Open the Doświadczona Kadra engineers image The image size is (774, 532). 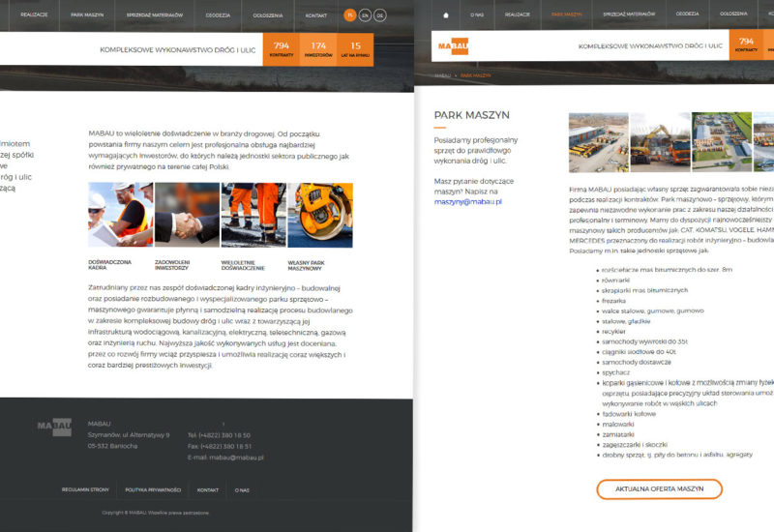point(120,216)
